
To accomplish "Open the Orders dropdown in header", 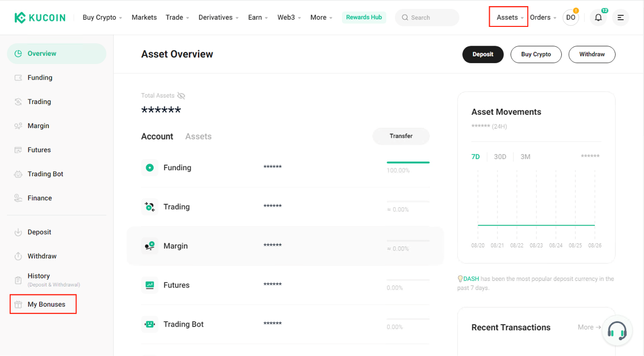I will point(544,17).
